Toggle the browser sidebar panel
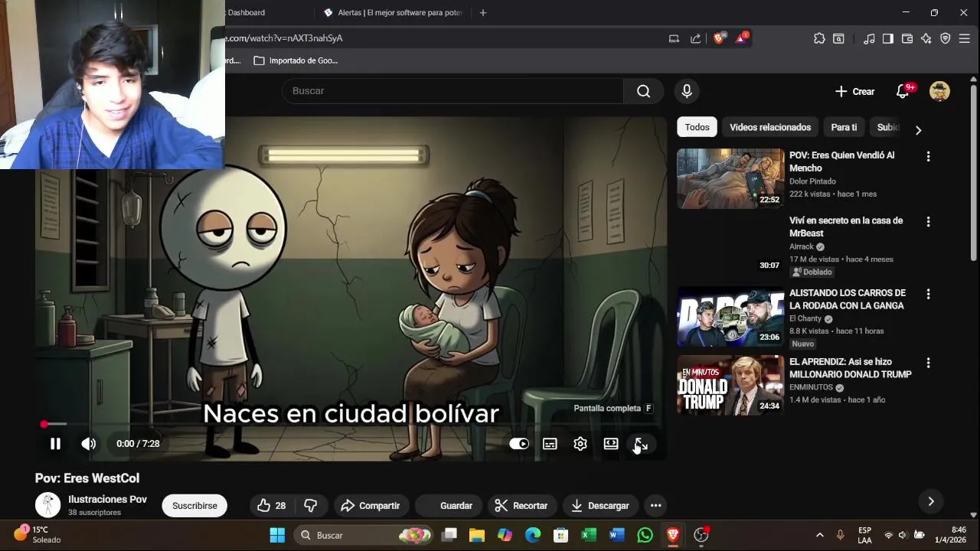Screen dimensions: 980x551 coord(888,38)
